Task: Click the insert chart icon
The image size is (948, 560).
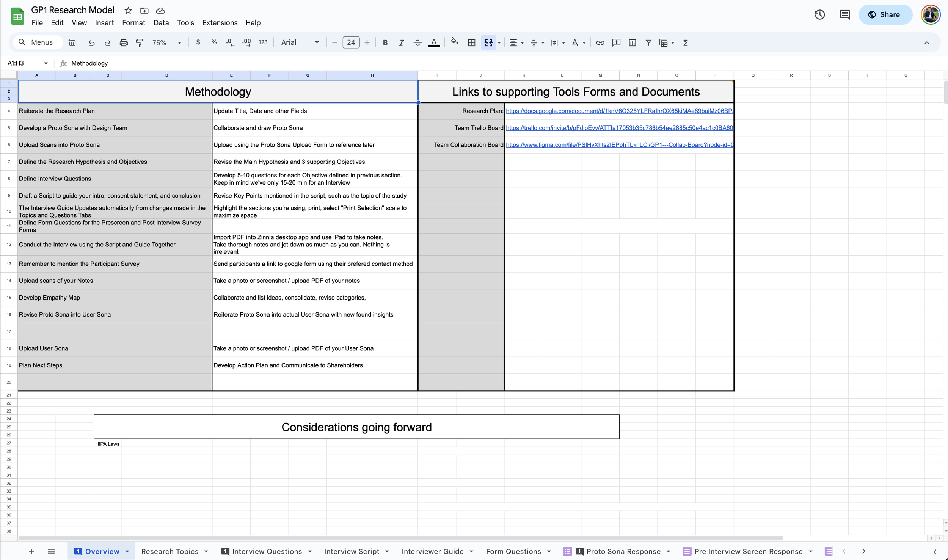Action: click(632, 42)
